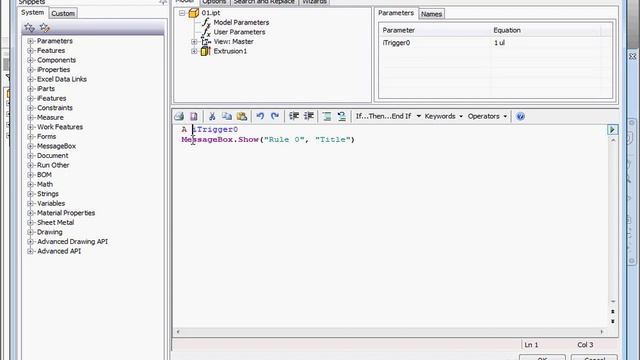Select Model Parameters in the tree
640x360 pixels.
241,22
